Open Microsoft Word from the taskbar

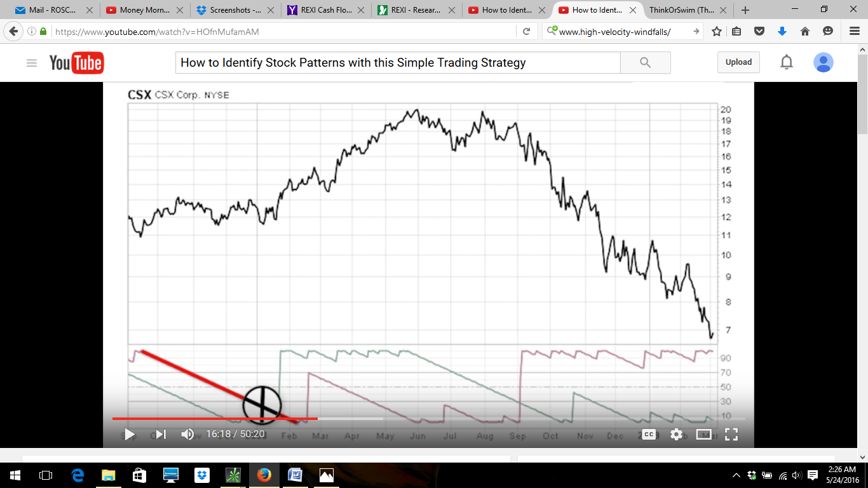pos(295,475)
